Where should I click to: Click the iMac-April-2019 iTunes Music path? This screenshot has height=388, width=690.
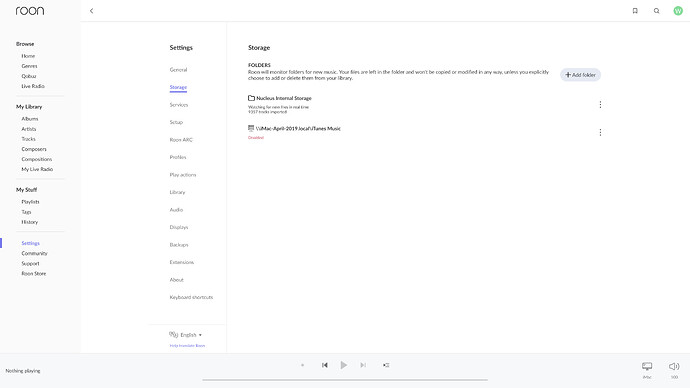click(298, 128)
